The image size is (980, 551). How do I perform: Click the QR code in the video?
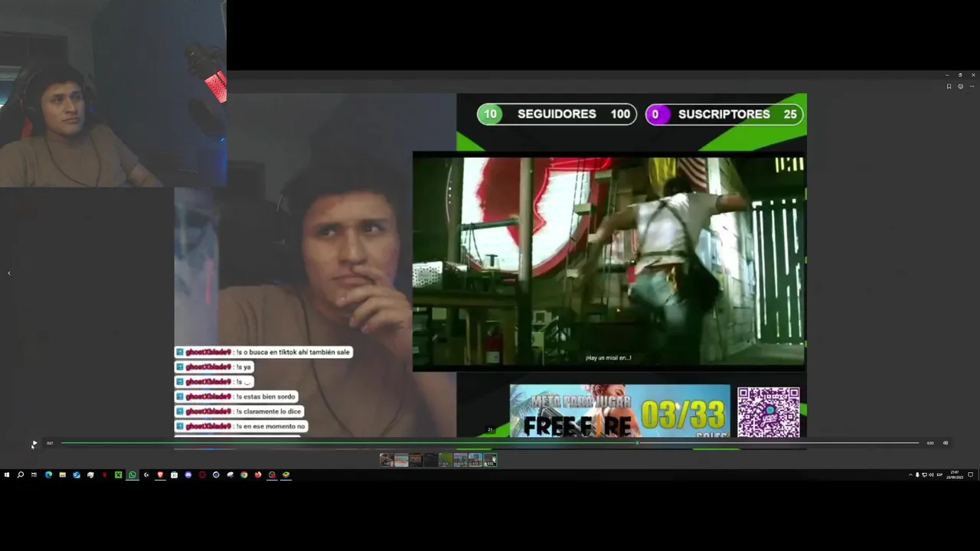point(769,412)
